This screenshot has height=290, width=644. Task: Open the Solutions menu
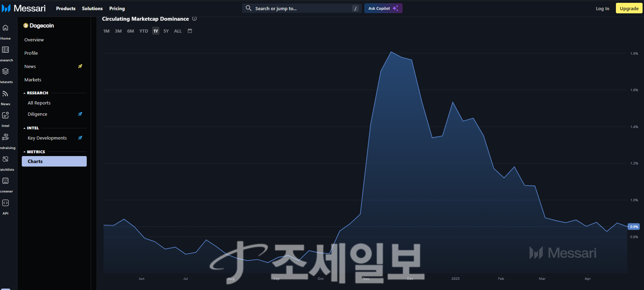pos(92,8)
